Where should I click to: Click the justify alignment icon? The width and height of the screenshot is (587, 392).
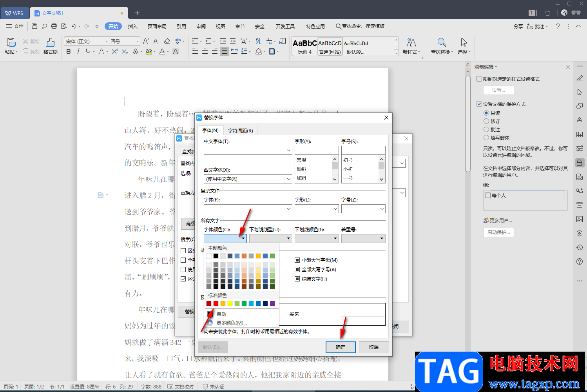click(224, 51)
